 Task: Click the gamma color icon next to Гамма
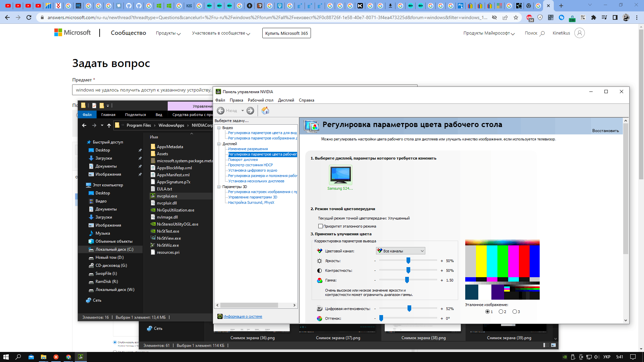click(x=319, y=280)
